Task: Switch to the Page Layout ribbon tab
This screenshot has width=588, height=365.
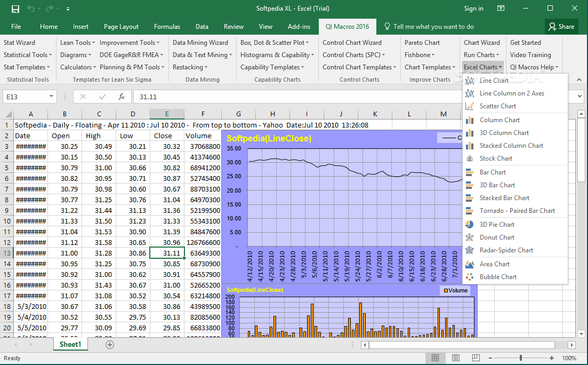Action: pos(121,27)
